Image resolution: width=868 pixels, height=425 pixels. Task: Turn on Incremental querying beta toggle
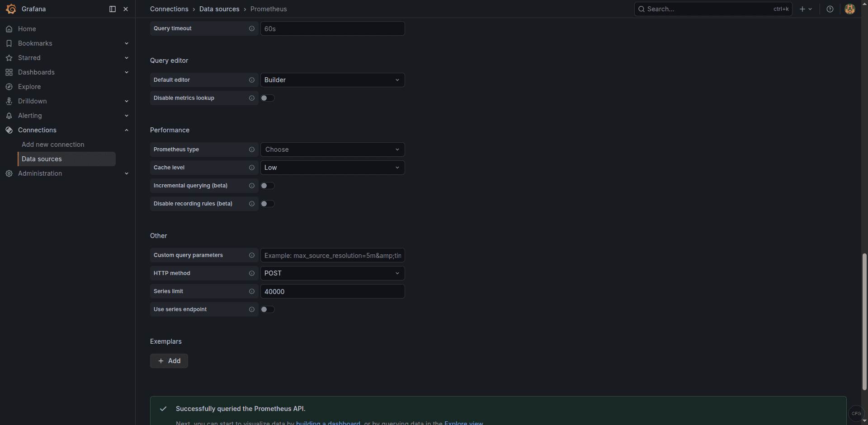point(268,185)
